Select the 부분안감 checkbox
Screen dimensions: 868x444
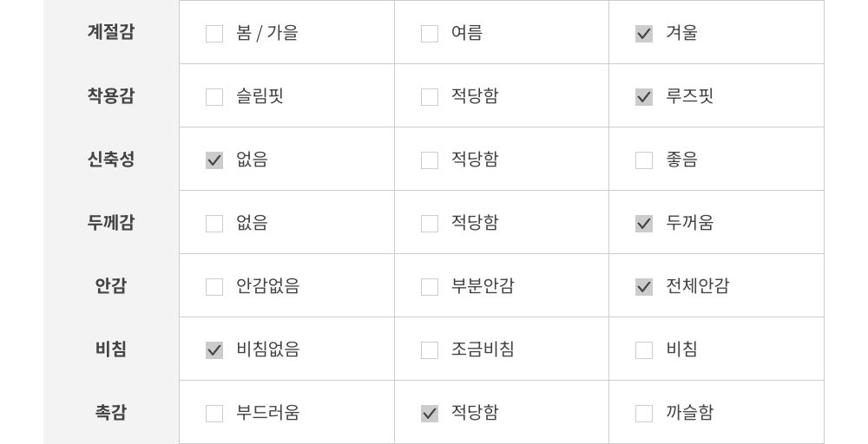430,287
